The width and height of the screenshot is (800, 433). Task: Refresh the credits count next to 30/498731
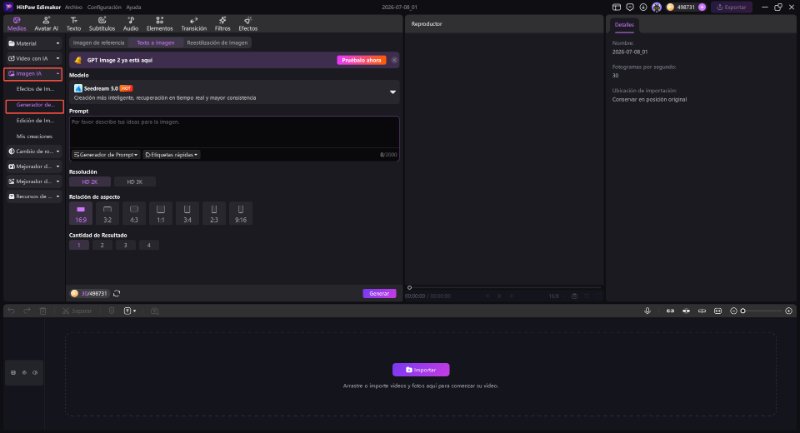(117, 293)
